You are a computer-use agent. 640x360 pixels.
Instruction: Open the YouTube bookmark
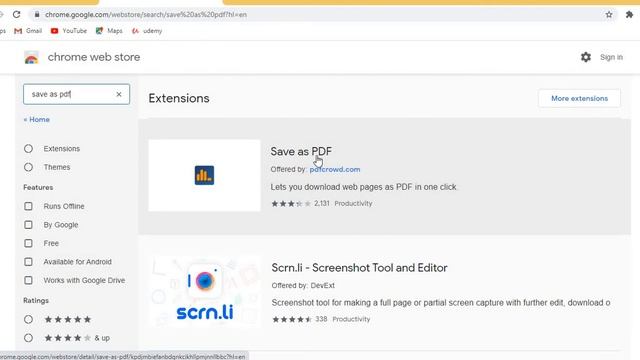pyautogui.click(x=69, y=31)
